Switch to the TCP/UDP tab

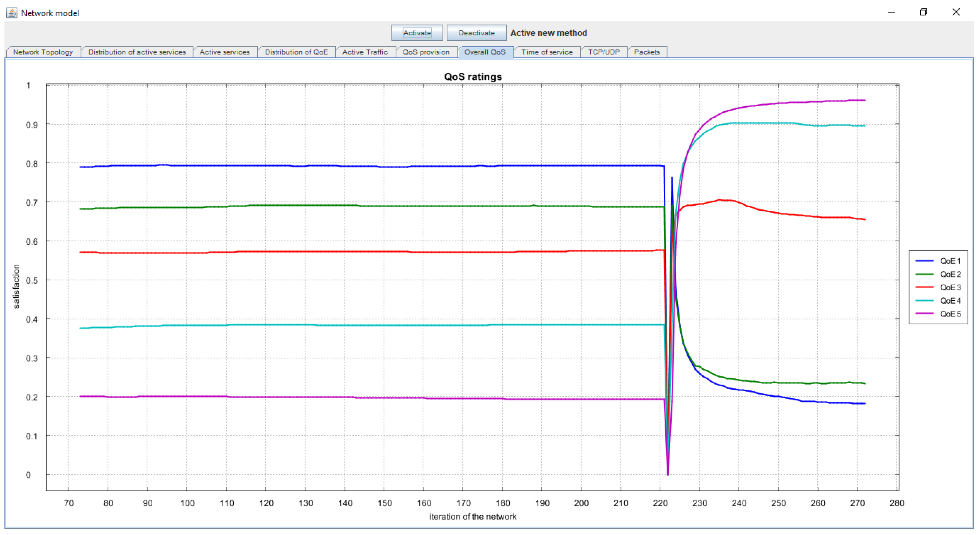point(603,52)
